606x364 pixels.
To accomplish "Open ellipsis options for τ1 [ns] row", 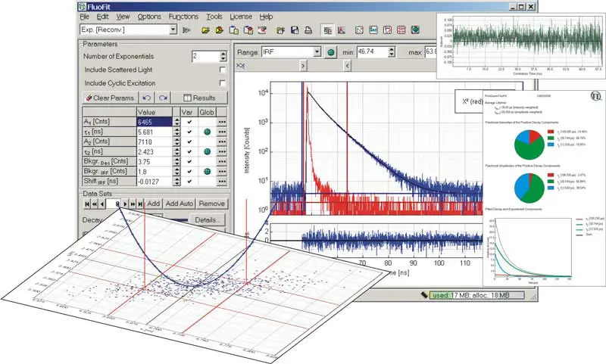I will 222,132.
